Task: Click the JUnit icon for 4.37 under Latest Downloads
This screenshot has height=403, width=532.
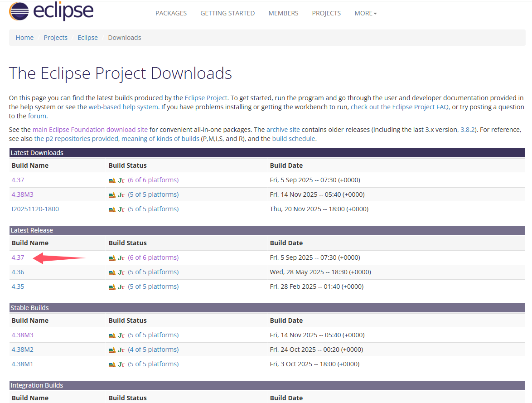Action: coord(121,180)
